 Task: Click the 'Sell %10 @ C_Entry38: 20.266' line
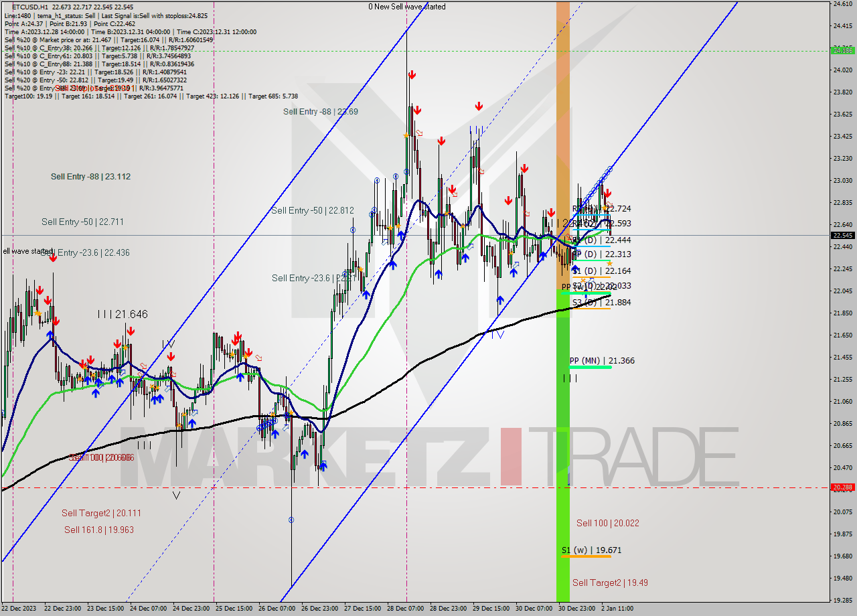(x=99, y=48)
